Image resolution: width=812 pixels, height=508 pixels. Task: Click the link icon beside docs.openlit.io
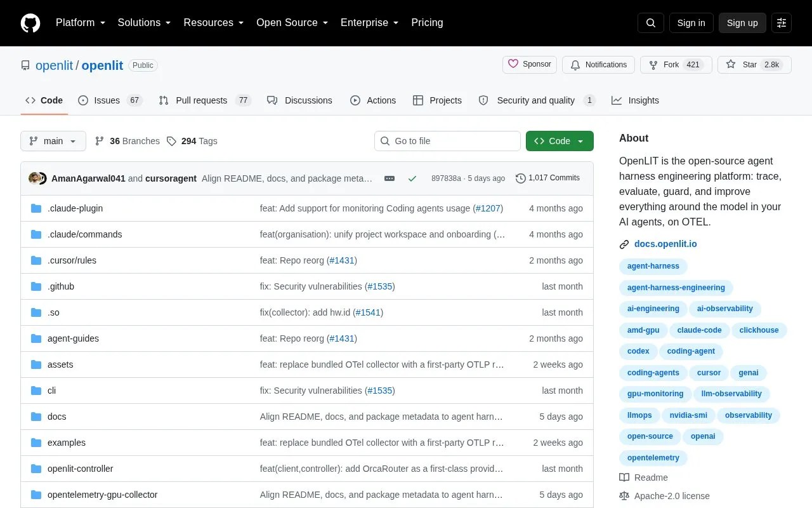[624, 244]
